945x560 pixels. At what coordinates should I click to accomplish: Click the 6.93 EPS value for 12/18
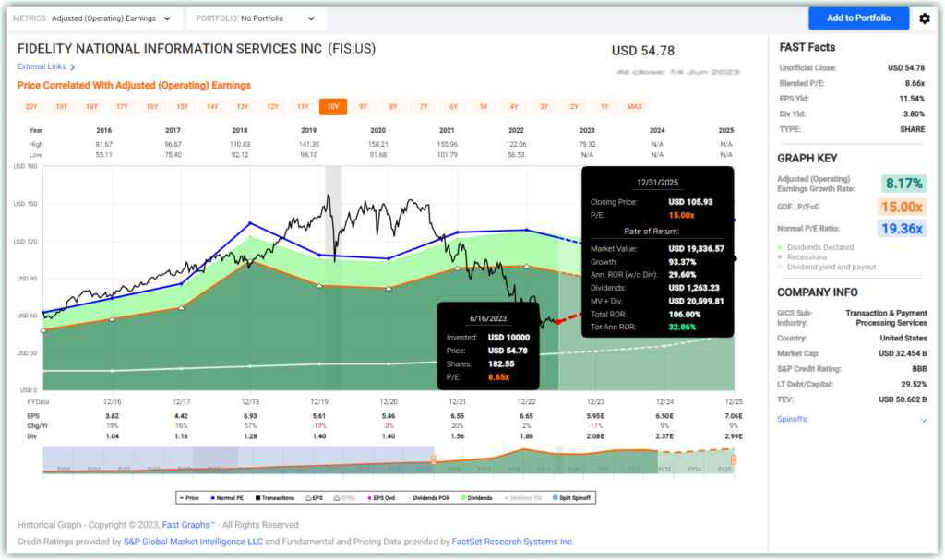[250, 416]
